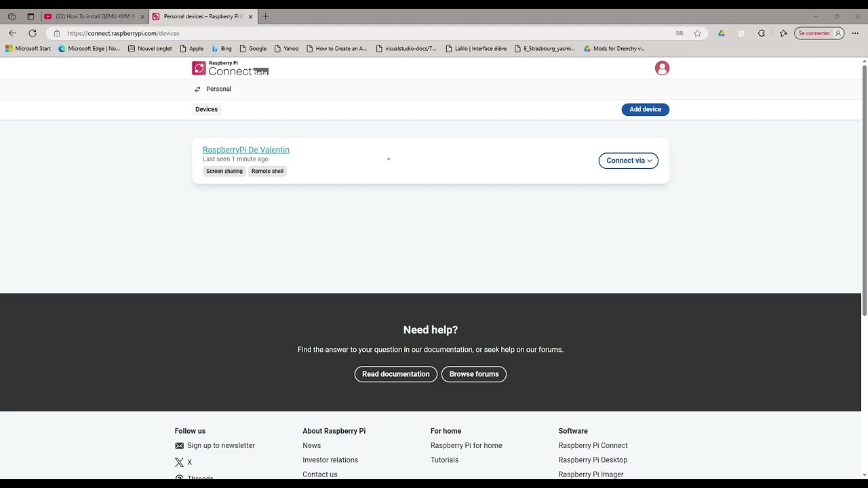Click the Personal switch-organisation arrows icon
868x488 pixels.
(x=197, y=89)
